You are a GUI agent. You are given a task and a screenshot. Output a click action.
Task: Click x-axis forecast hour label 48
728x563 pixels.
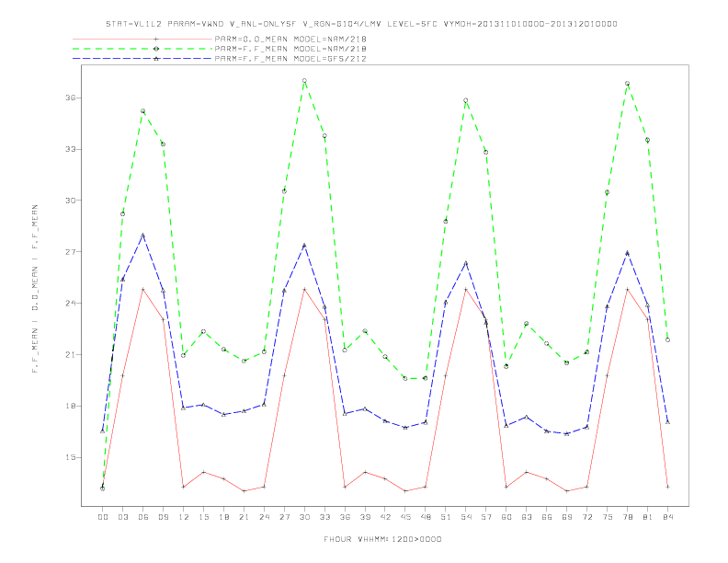426,517
